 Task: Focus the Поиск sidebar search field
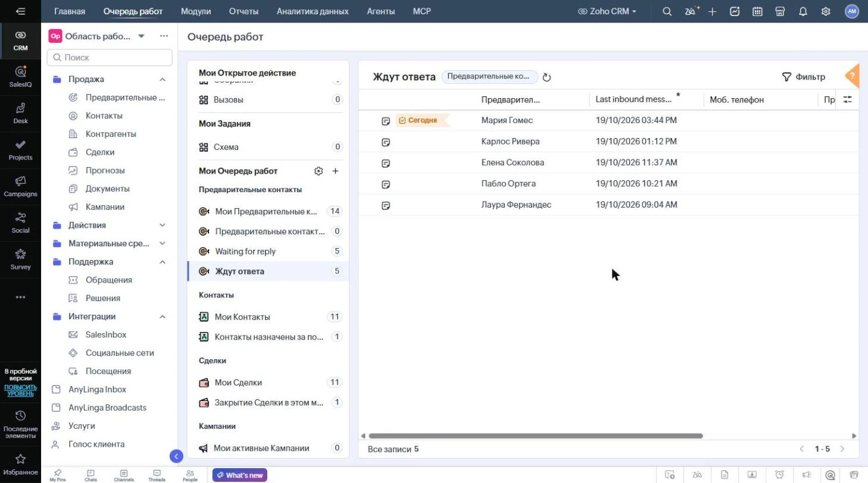(110, 58)
